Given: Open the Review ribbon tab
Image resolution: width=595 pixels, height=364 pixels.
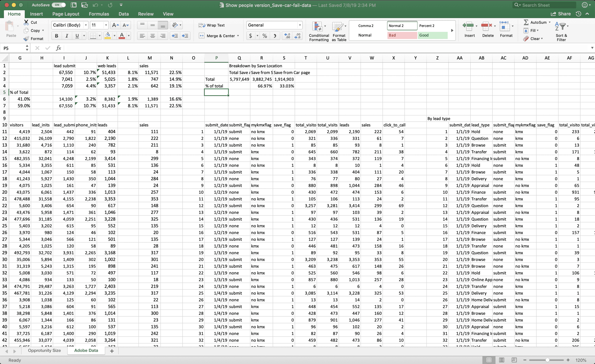Looking at the screenshot, I should tap(146, 14).
